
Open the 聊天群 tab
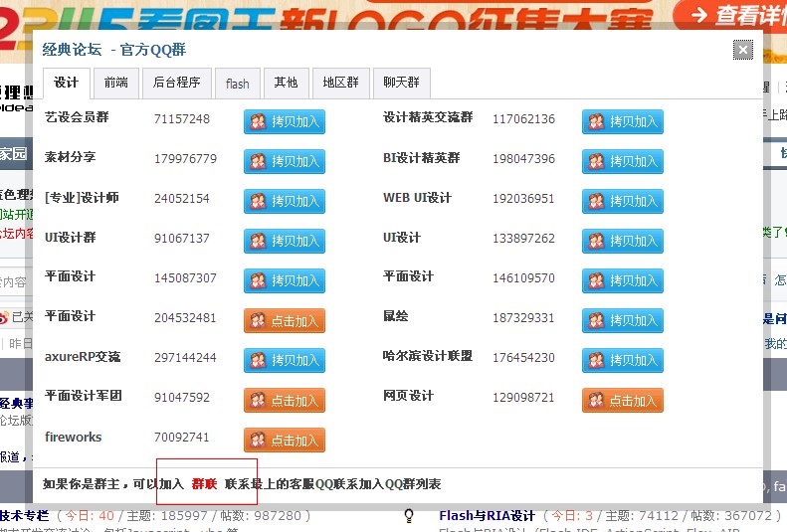(x=401, y=83)
